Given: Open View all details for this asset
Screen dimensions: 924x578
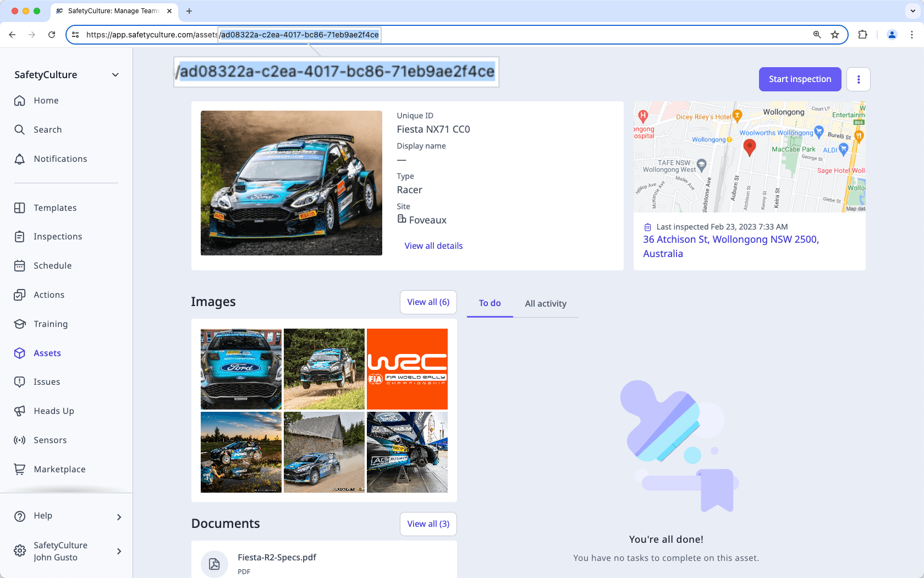Looking at the screenshot, I should [433, 246].
